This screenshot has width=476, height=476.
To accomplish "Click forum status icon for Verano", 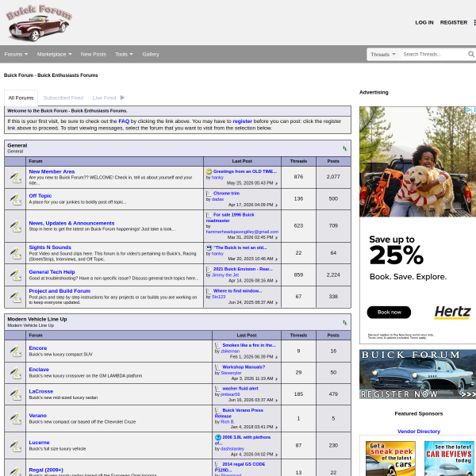I will (x=15, y=419).
